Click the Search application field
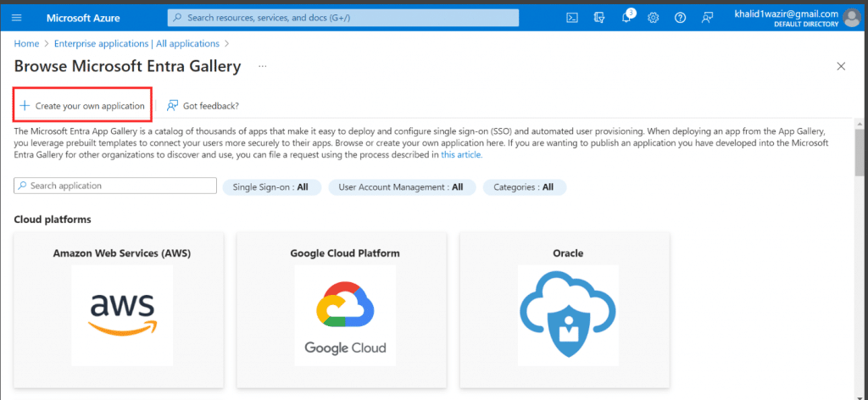Image resolution: width=868 pixels, height=400 pixels. click(115, 186)
